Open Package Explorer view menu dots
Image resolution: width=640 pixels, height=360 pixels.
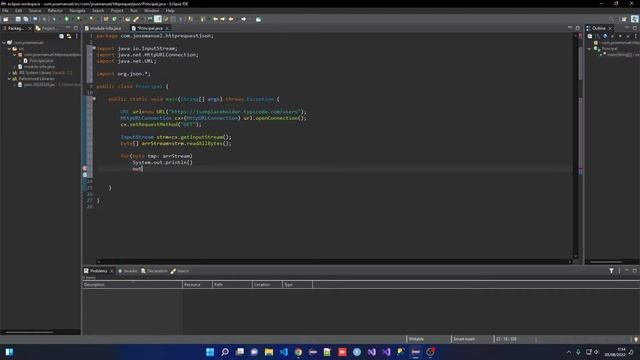pos(77,36)
